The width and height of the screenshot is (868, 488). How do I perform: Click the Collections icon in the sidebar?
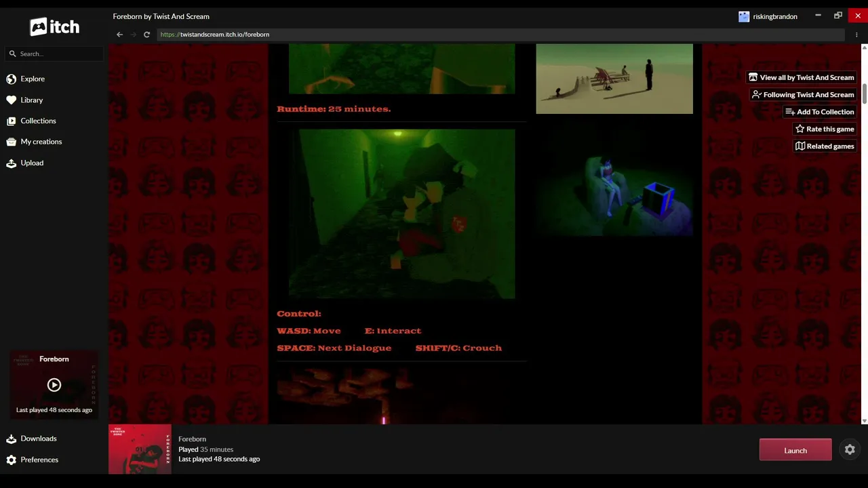pyautogui.click(x=12, y=121)
